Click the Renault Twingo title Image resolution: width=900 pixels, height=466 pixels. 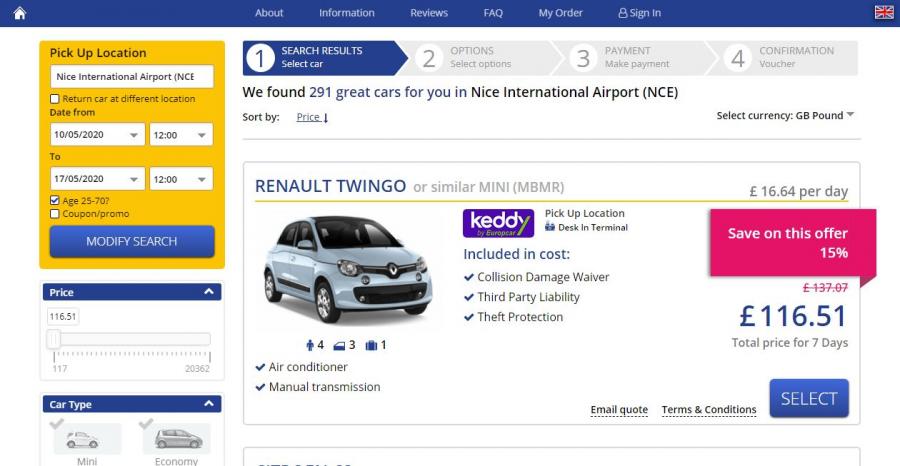tap(330, 187)
